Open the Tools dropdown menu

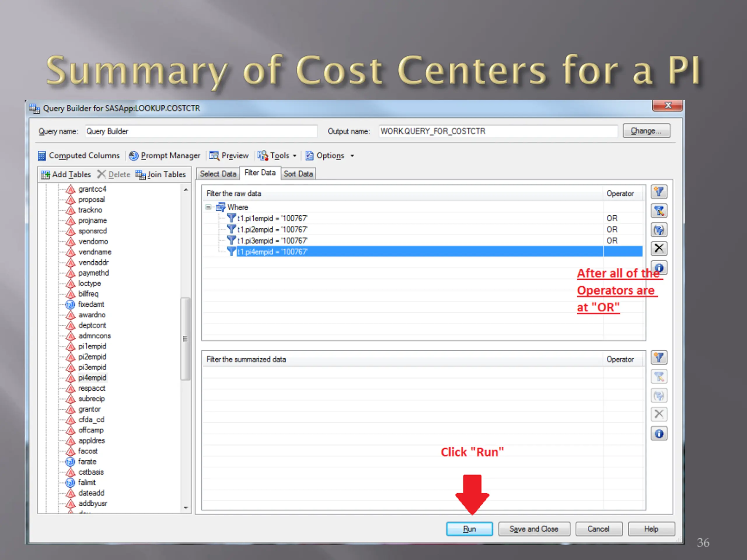point(277,156)
